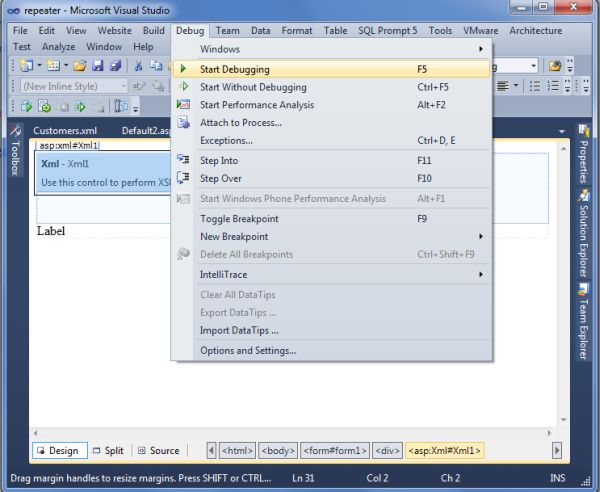This screenshot has height=492, width=600.
Task: Open the solution configuration dropdown arrow
Action: pyautogui.click(x=533, y=66)
